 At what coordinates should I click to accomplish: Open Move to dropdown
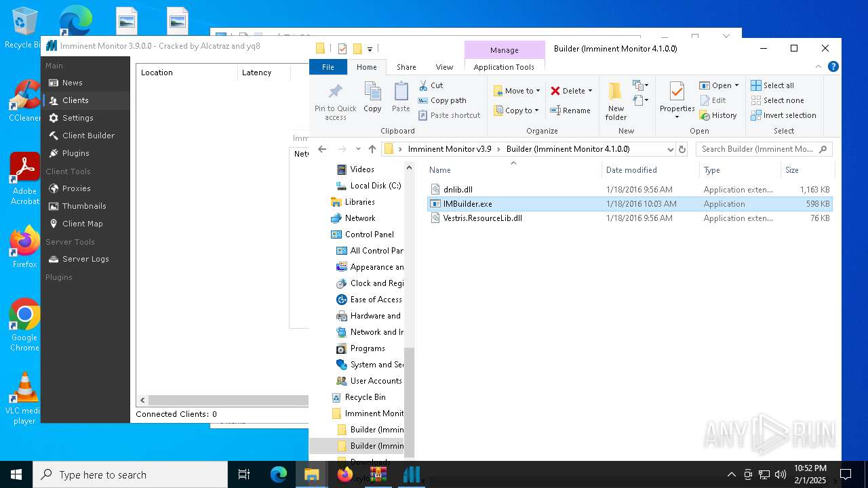(x=517, y=91)
